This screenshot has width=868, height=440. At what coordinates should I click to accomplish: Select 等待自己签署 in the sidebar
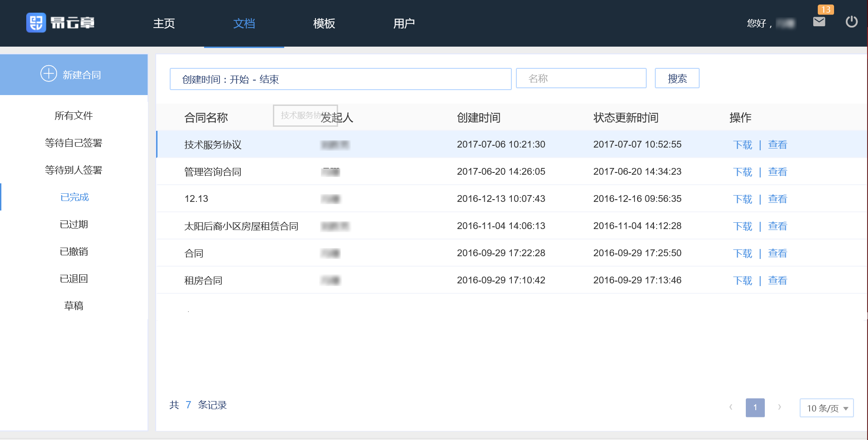pyautogui.click(x=74, y=143)
